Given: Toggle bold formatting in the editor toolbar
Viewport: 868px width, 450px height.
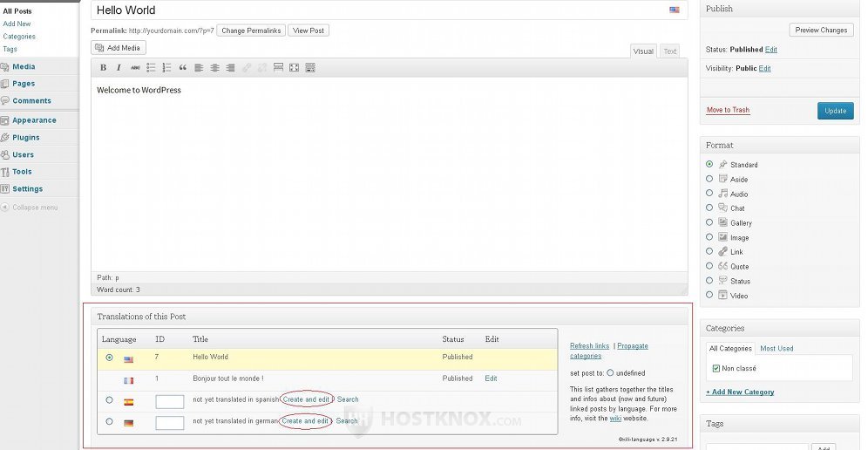Looking at the screenshot, I should [x=103, y=68].
